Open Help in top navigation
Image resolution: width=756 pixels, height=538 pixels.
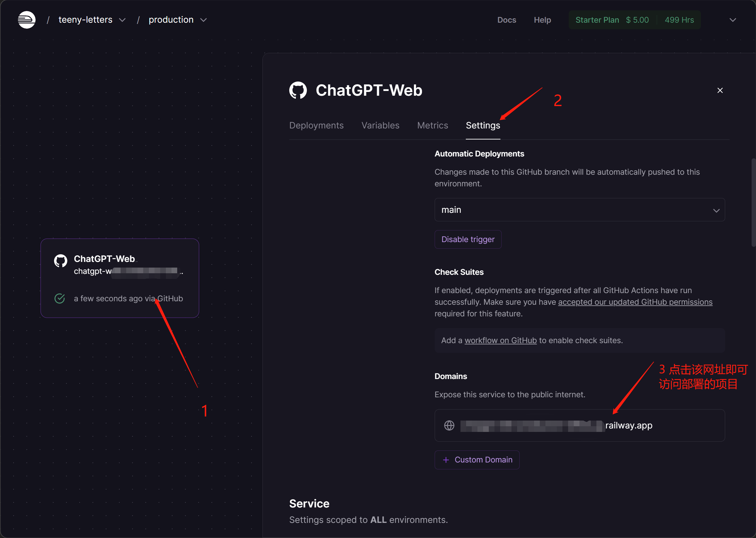pos(542,20)
